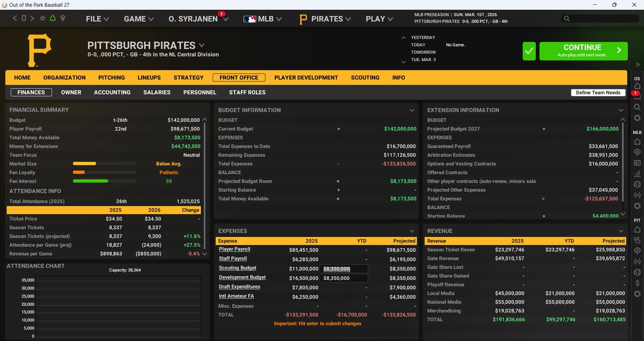Toggle the green checkmark button beside Continue
644x341 pixels.
[529, 51]
